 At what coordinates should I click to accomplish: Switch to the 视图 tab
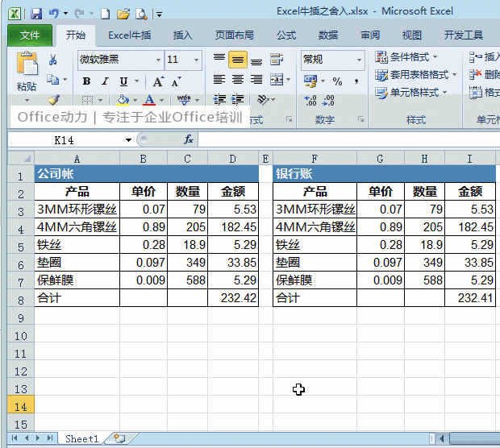point(411,35)
